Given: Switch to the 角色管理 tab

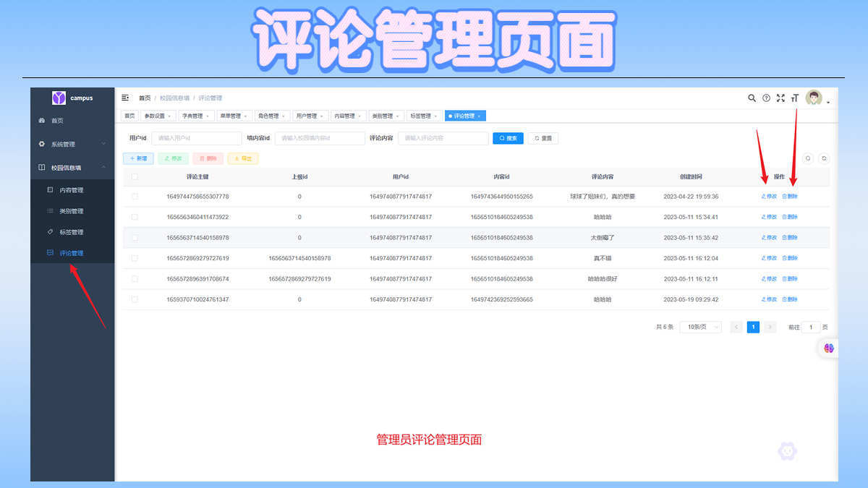Looking at the screenshot, I should (x=271, y=116).
